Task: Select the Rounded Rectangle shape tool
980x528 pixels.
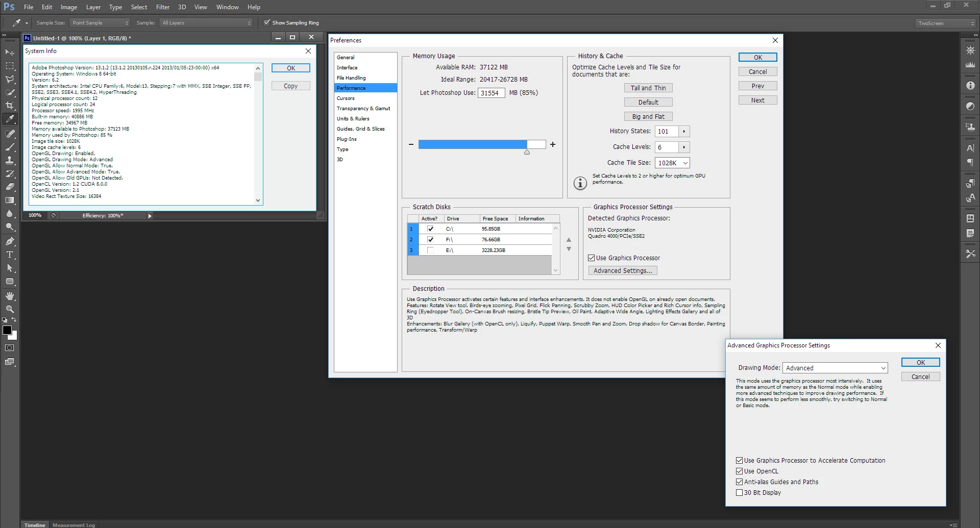Action: pyautogui.click(x=10, y=281)
